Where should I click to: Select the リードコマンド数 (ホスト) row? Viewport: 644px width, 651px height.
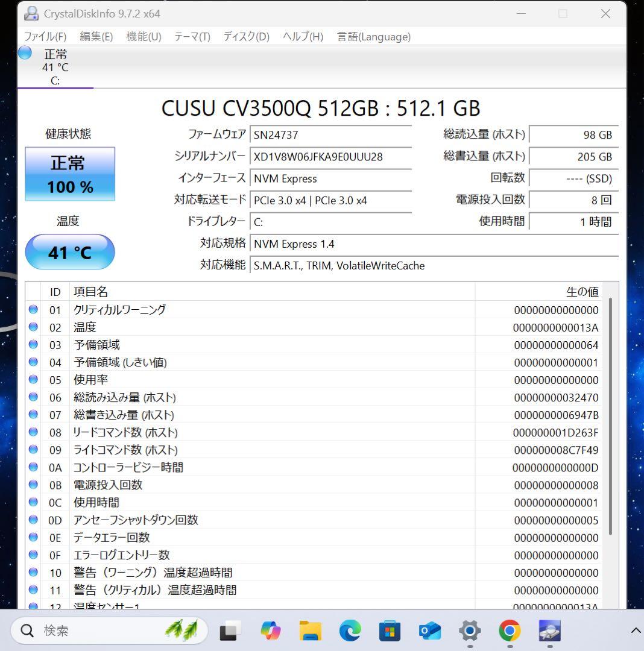[x=314, y=433]
